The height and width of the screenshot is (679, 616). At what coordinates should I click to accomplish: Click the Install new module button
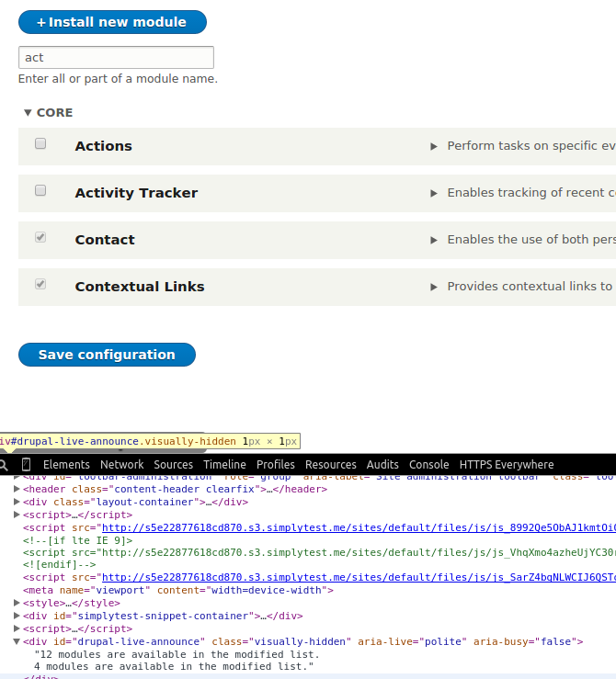112,22
